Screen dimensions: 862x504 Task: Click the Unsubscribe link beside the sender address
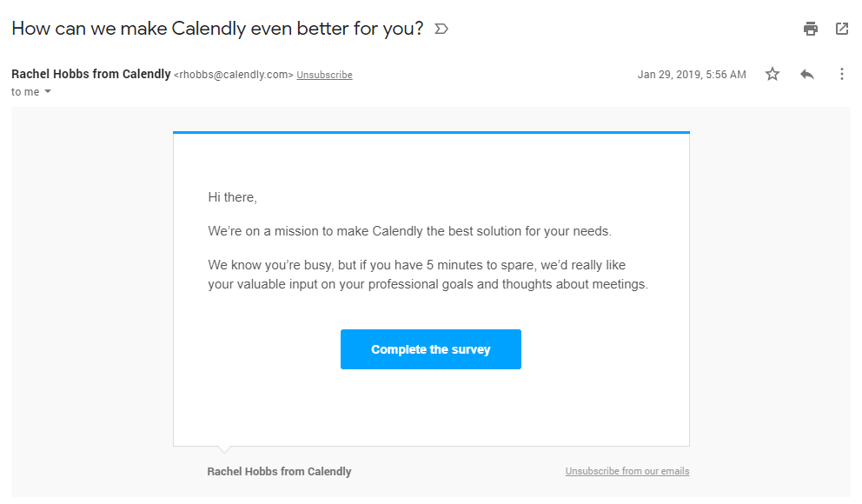(324, 76)
